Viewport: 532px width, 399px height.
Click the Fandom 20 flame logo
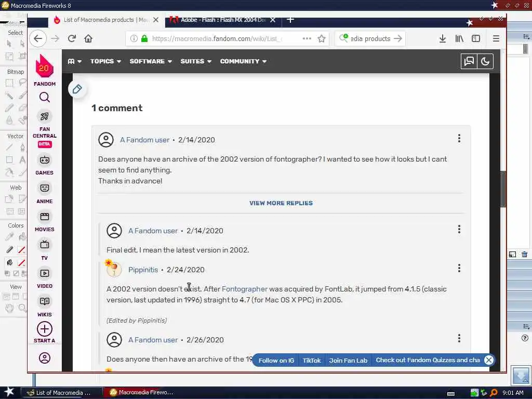click(x=45, y=66)
